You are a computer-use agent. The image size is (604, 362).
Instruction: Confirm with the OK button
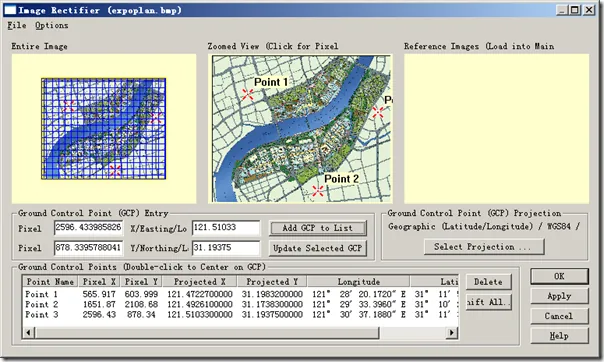559,276
